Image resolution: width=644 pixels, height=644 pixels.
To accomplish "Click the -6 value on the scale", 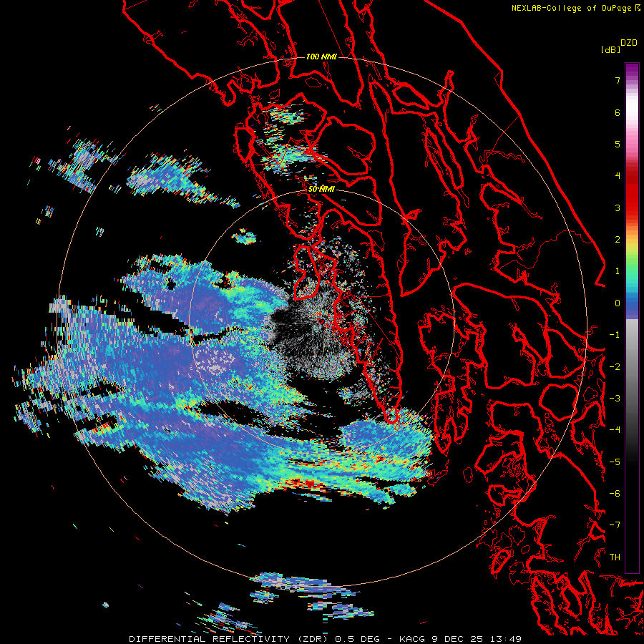I will click(x=615, y=494).
